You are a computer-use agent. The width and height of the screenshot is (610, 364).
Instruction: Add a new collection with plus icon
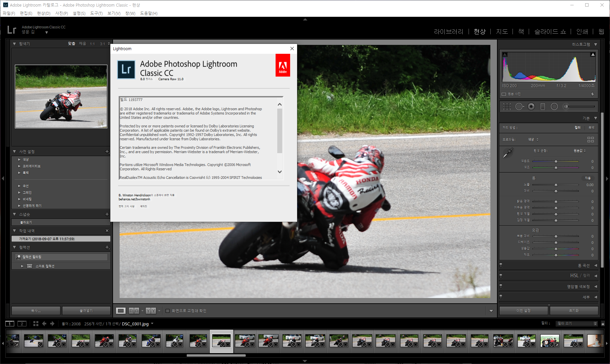tap(107, 247)
